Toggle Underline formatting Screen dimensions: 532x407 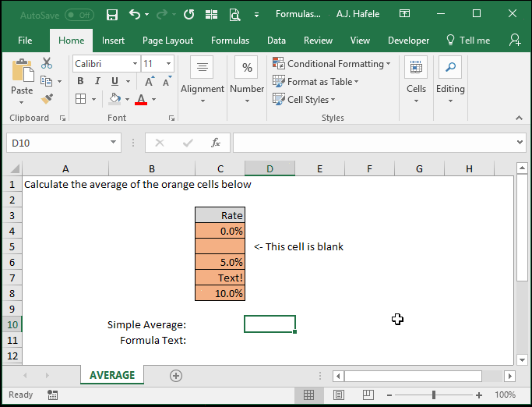click(x=115, y=81)
